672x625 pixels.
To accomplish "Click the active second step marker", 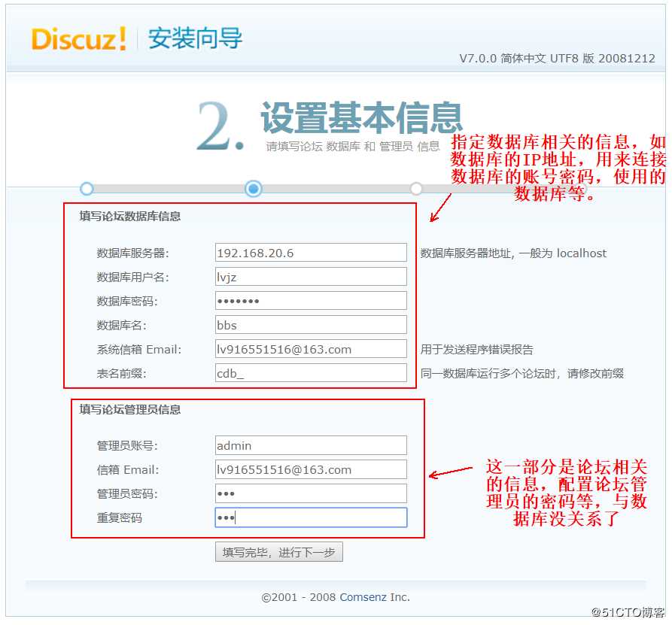I will click(x=254, y=189).
